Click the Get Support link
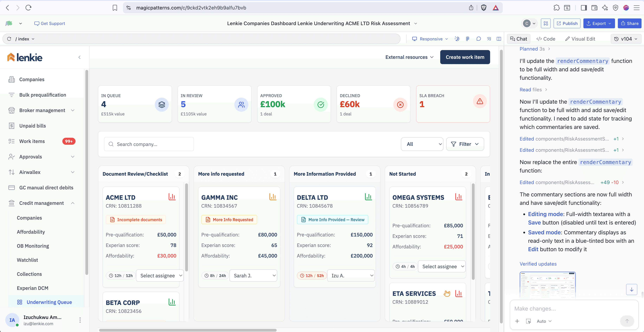The width and height of the screenshot is (644, 332). coord(50,23)
